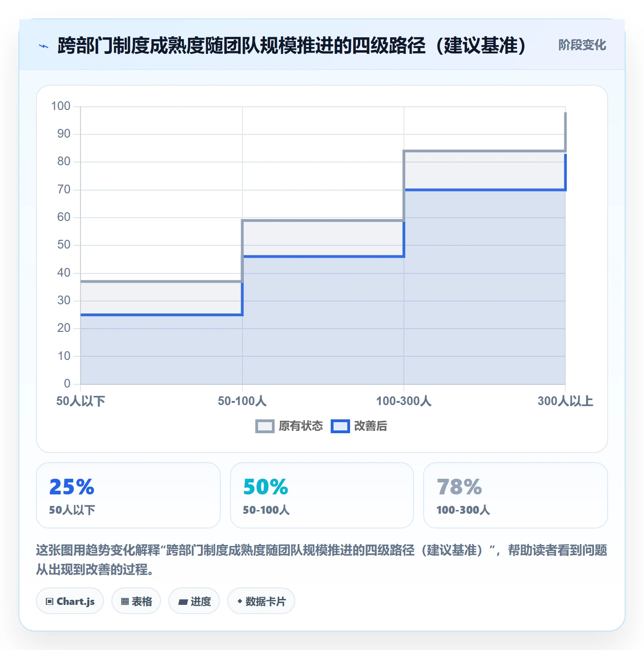Open the 50% data card
The image size is (644, 650).
(x=322, y=495)
